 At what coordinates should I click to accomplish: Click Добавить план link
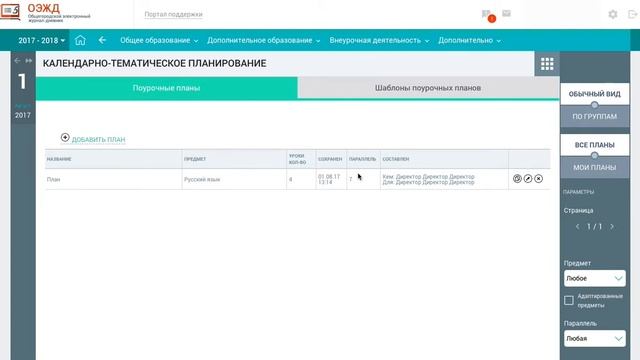coord(98,140)
